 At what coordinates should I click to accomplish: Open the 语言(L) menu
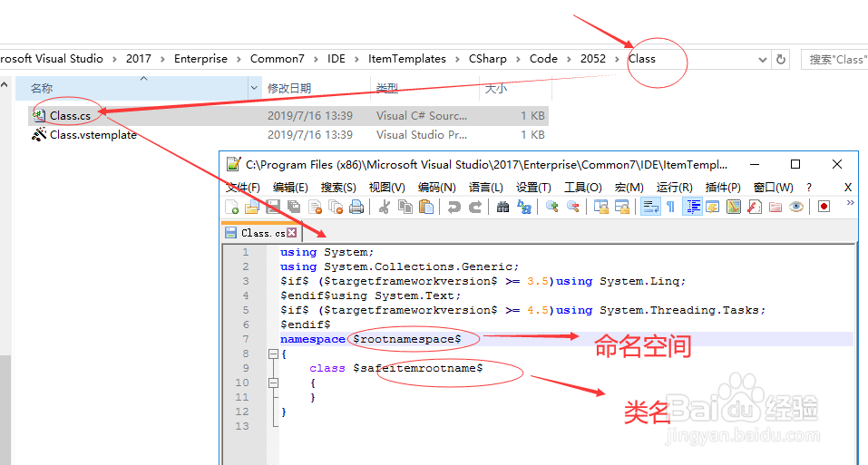click(x=486, y=188)
